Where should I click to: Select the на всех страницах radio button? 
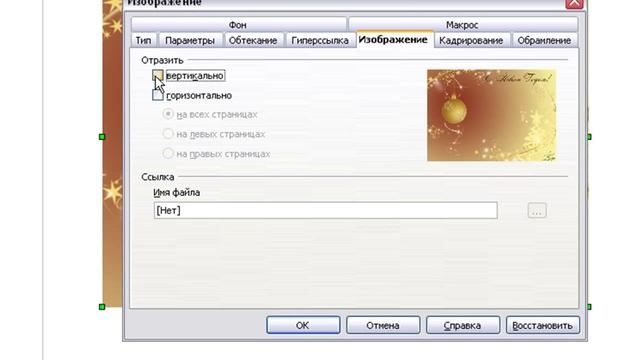(x=168, y=114)
